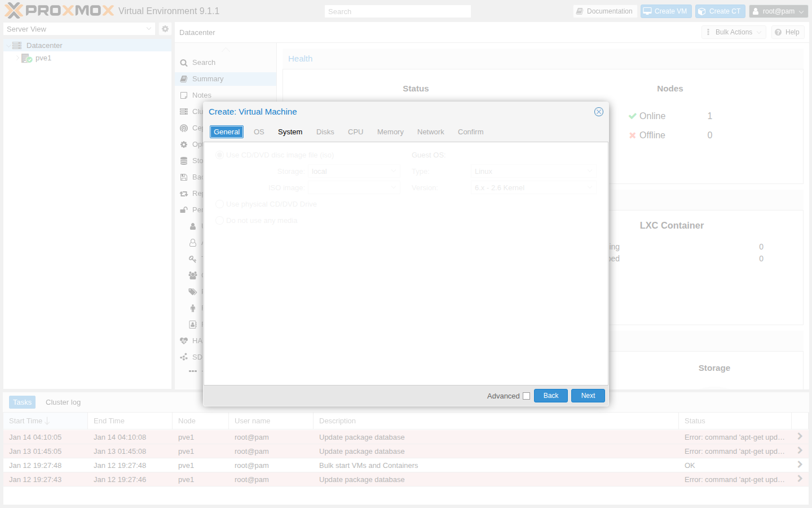Open the Server View dropdown
The width and height of the screenshot is (812, 508).
[148, 29]
